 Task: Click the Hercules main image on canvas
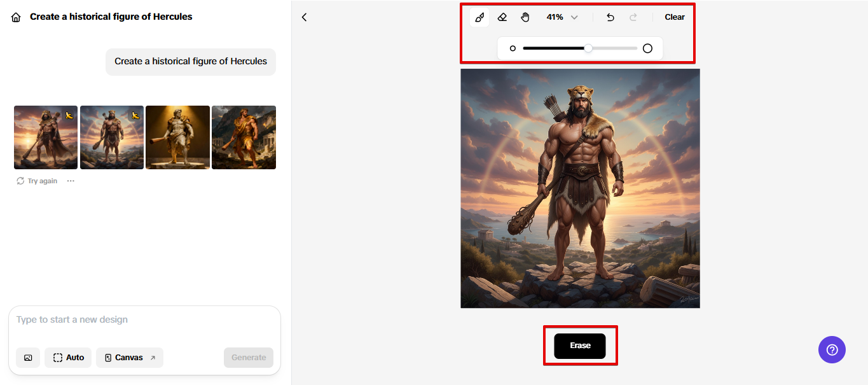580,188
